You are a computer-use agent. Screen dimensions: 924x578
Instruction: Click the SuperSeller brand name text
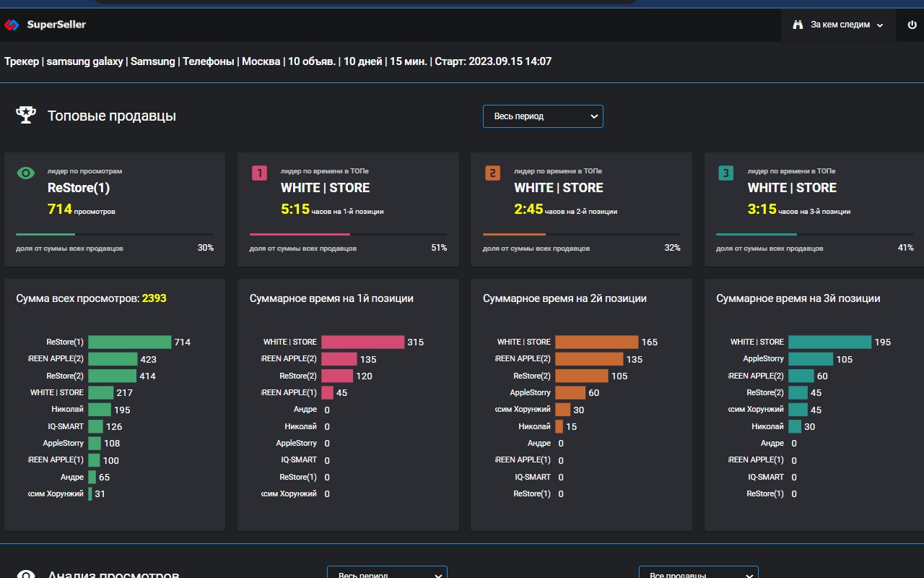coord(56,25)
